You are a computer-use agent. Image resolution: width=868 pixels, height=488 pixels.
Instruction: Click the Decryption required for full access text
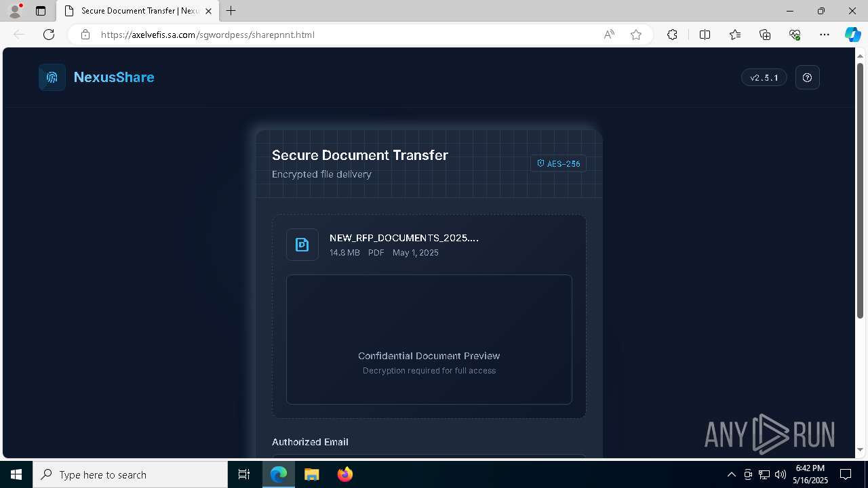pos(429,371)
